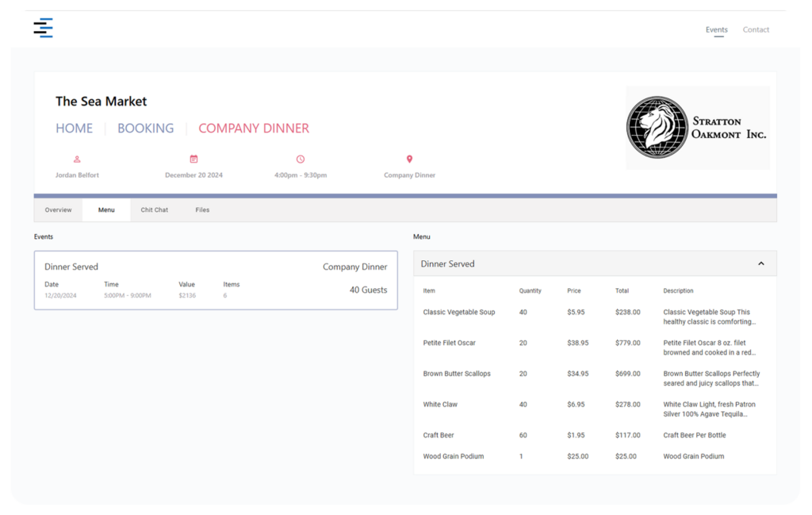The width and height of the screenshot is (812, 515).
Task: Collapse the Dinner Served menu panel chevron
Action: (760, 263)
